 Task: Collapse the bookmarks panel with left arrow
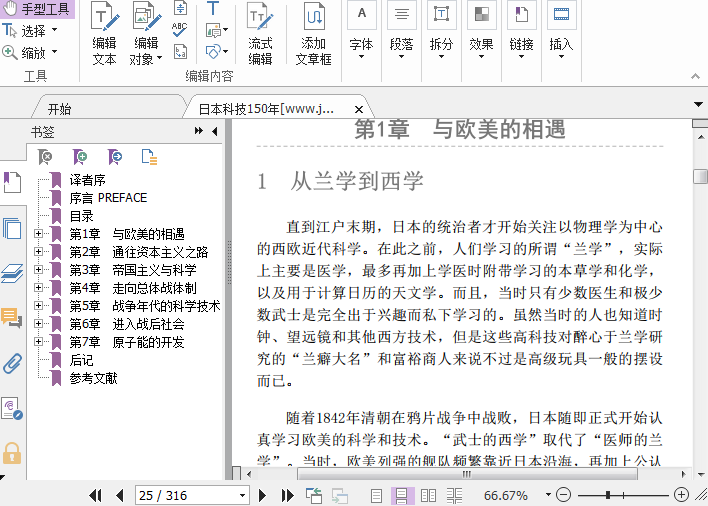coord(214,131)
